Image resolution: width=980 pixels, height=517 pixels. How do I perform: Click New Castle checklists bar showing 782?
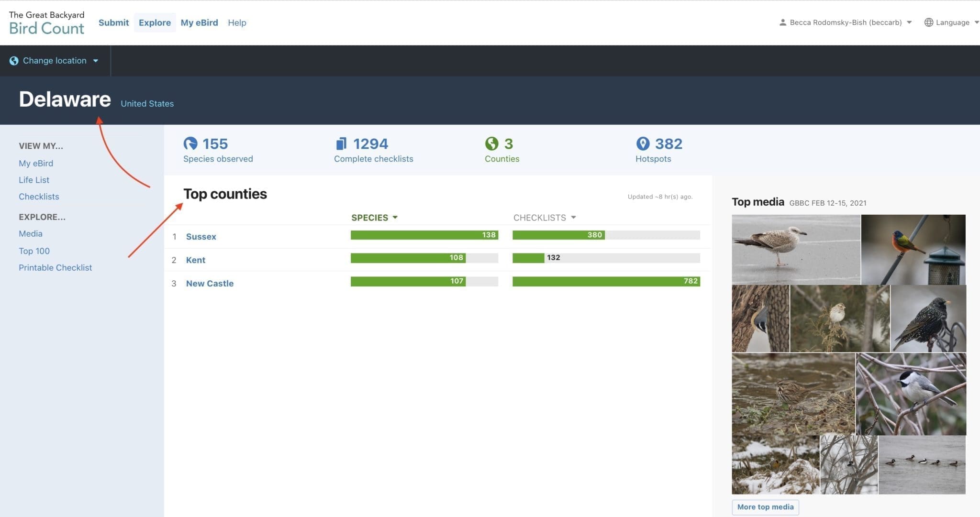(606, 281)
